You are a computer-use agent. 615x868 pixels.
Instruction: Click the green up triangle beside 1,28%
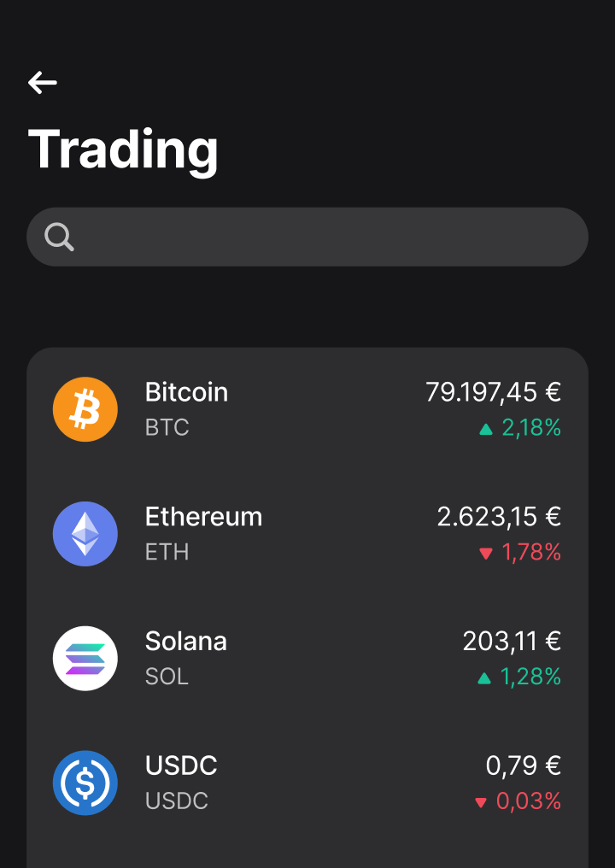point(484,678)
